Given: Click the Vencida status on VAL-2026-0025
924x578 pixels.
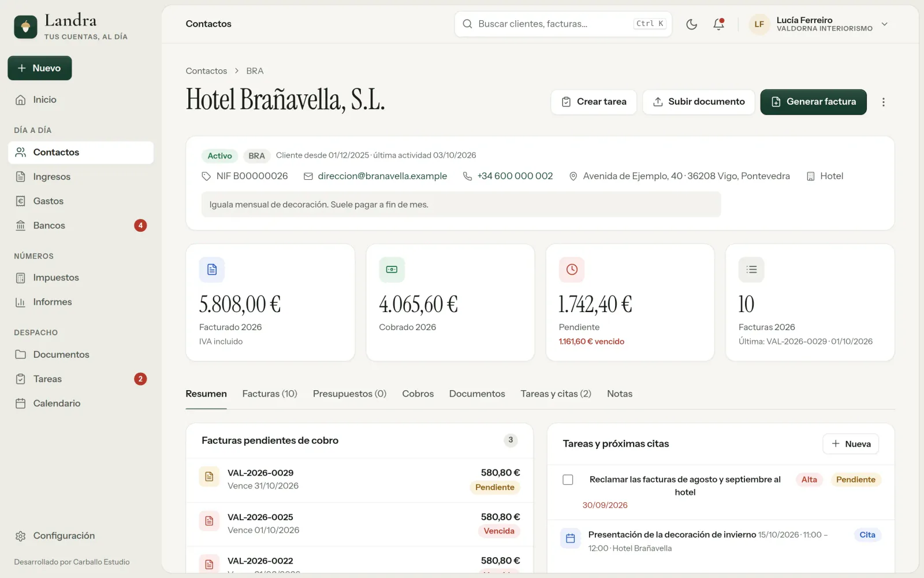Looking at the screenshot, I should pos(499,531).
